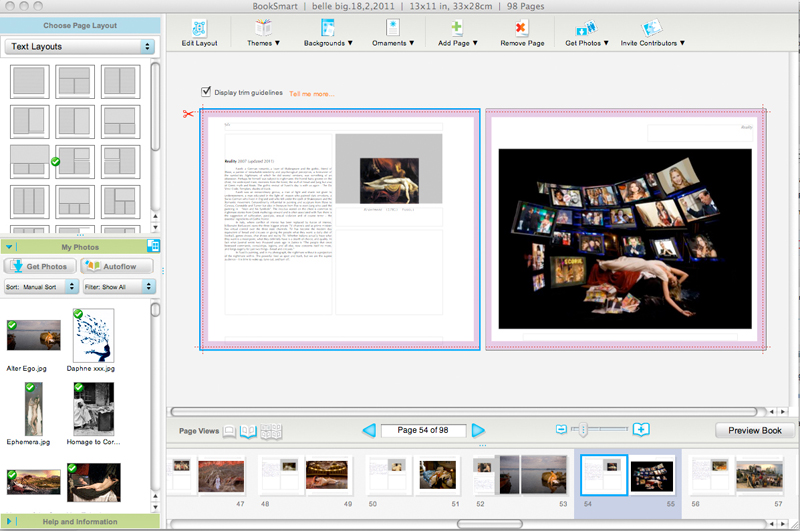Open the Filter: Show All dropdown
This screenshot has height=531, width=800.
coord(117,286)
